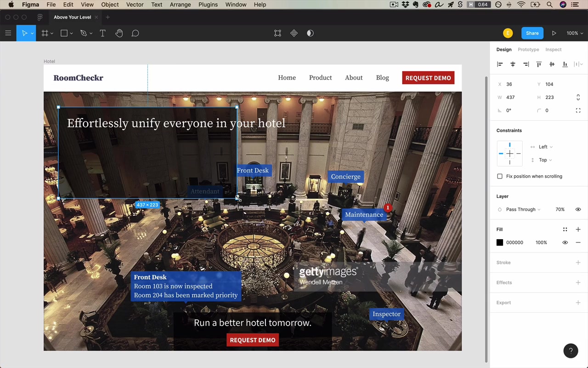Click the align top icon
588x368 pixels.
[539, 64]
